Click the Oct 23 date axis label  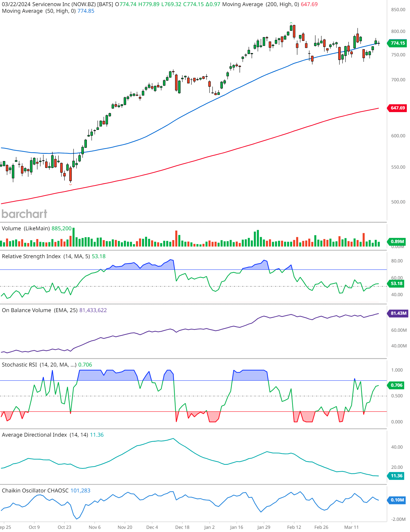(x=65, y=527)
